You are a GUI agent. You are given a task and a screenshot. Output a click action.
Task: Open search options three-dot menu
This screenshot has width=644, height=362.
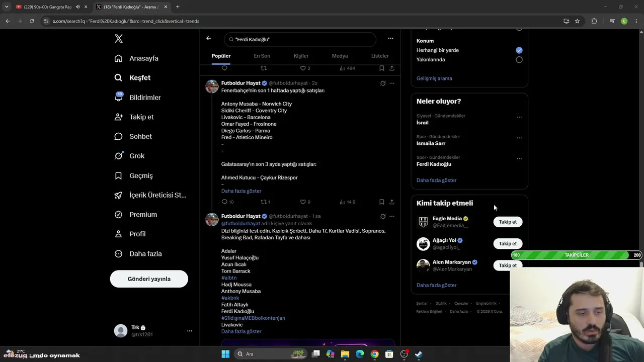(x=390, y=38)
